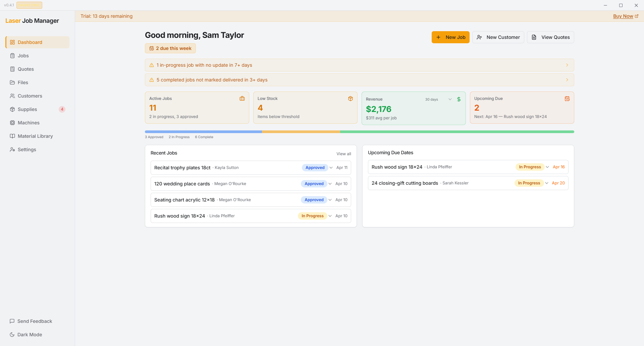Open the Jobs section from the sidebar
The height and width of the screenshot is (346, 644).
click(23, 56)
